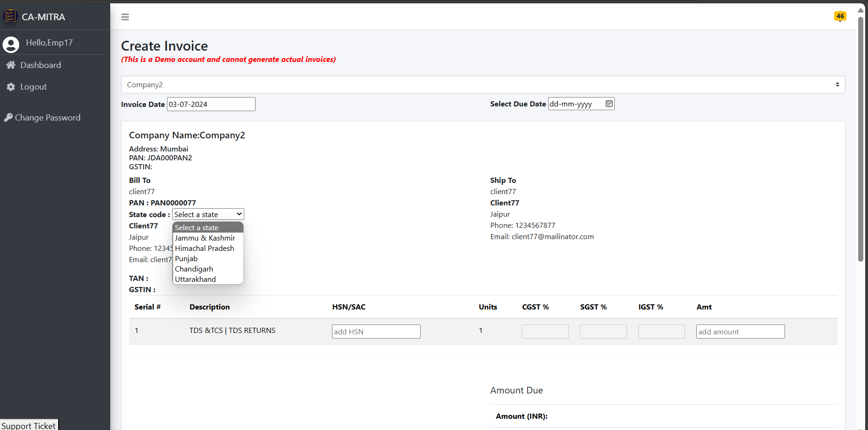Click the red Demo account notice

pos(228,60)
